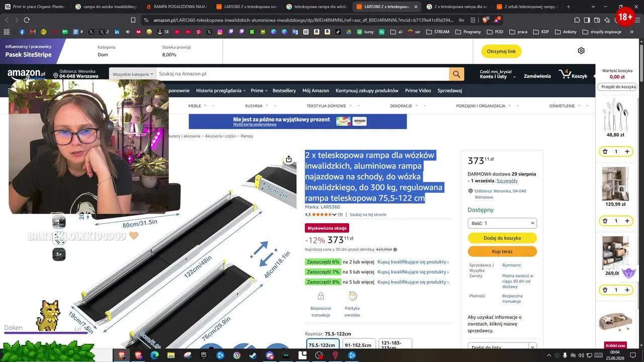
Task: Open the Windows notification center icon
Action: coord(633,355)
